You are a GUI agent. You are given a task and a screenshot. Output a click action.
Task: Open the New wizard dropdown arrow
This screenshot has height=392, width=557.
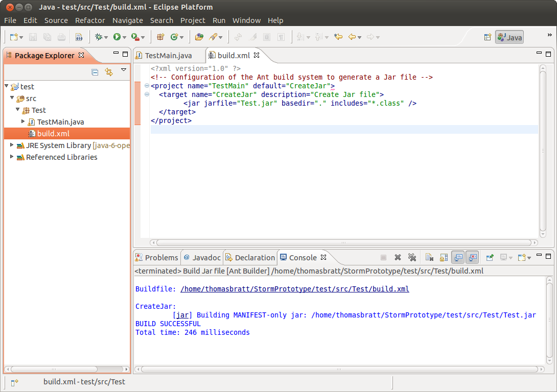[x=21, y=37]
